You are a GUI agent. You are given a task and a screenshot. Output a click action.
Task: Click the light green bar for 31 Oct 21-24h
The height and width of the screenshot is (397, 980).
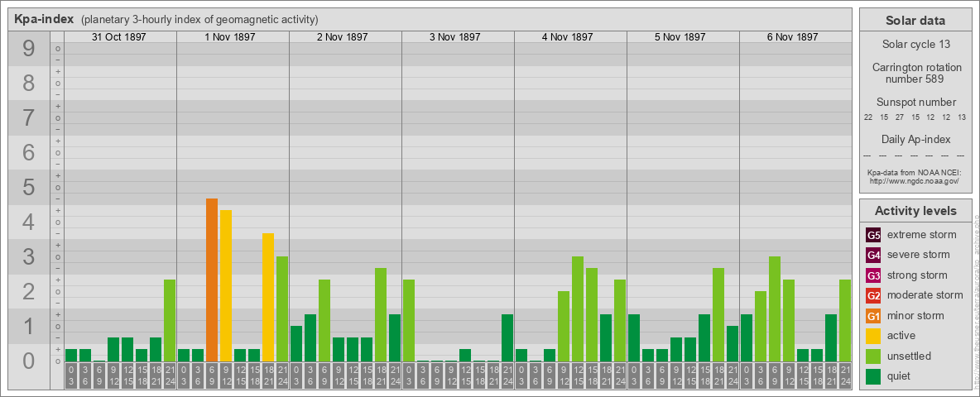click(170, 320)
